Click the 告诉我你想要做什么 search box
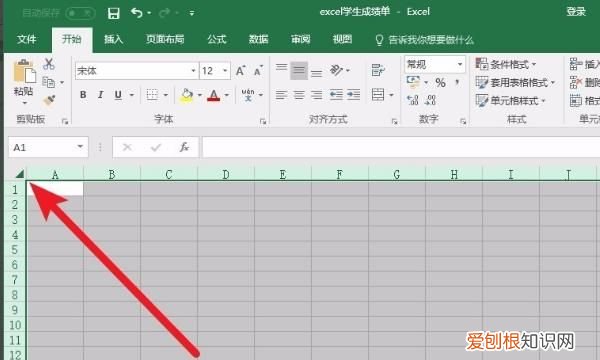Image resolution: width=600 pixels, height=360 pixels. coord(425,40)
